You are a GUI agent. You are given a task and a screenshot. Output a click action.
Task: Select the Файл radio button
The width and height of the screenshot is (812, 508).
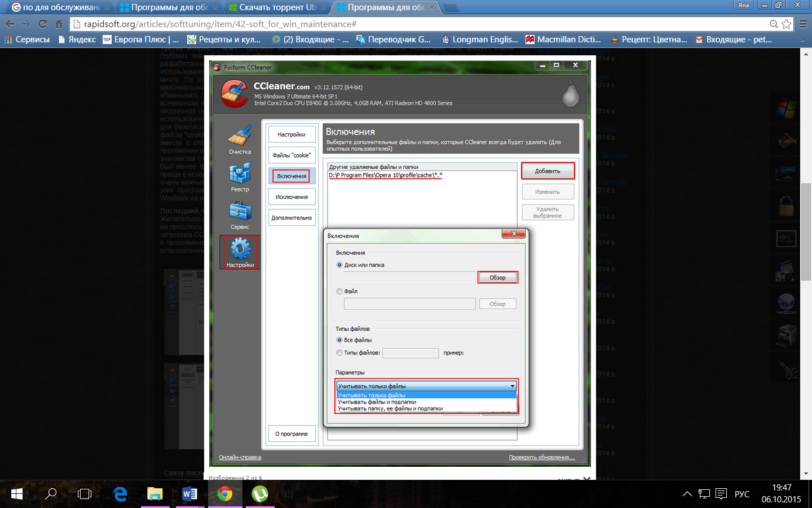pyautogui.click(x=339, y=291)
